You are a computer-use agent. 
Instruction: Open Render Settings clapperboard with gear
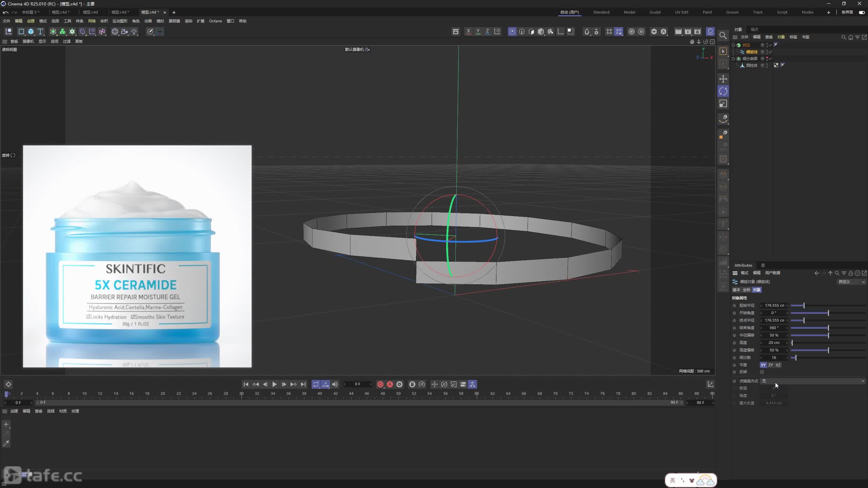[x=697, y=32]
